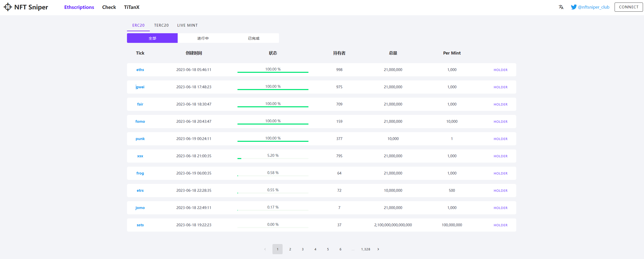Open the Check menu item
This screenshot has height=259, width=644.
(109, 7)
